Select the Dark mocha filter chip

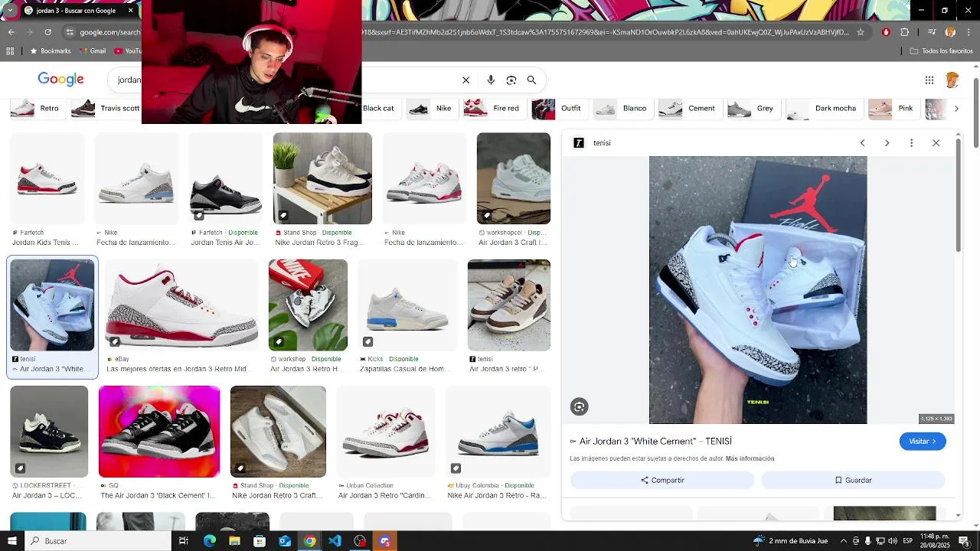823,109
